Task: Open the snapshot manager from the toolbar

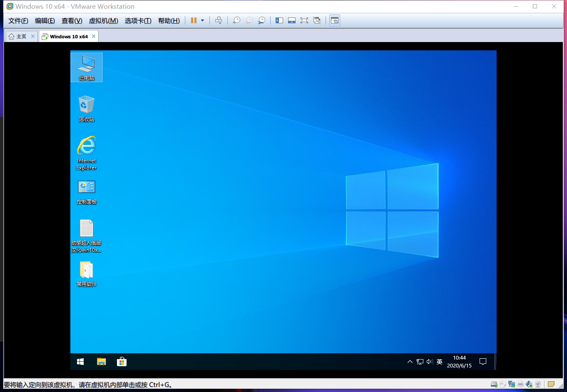Action: tap(261, 20)
